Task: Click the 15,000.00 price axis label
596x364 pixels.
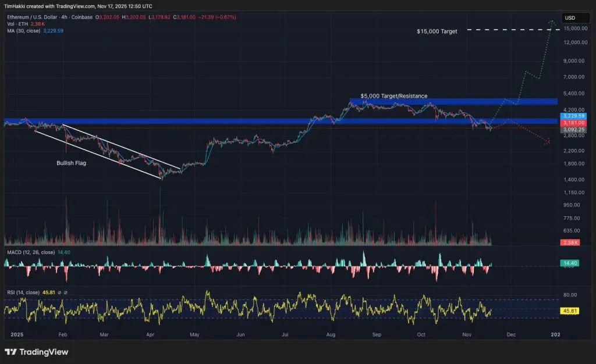Action: click(576, 28)
